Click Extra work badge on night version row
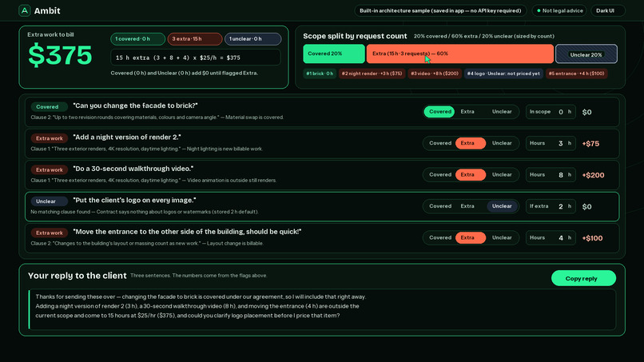Image resolution: width=644 pixels, height=362 pixels. (x=49, y=138)
